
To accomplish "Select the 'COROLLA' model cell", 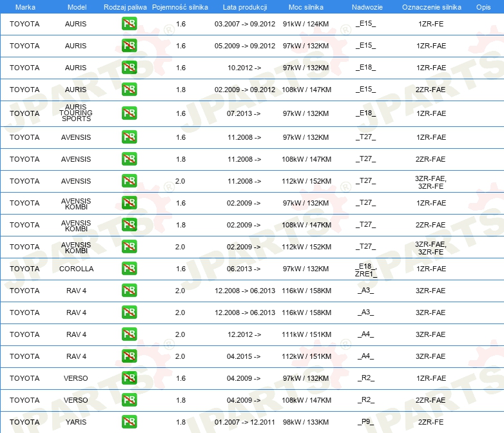I will 77,269.
